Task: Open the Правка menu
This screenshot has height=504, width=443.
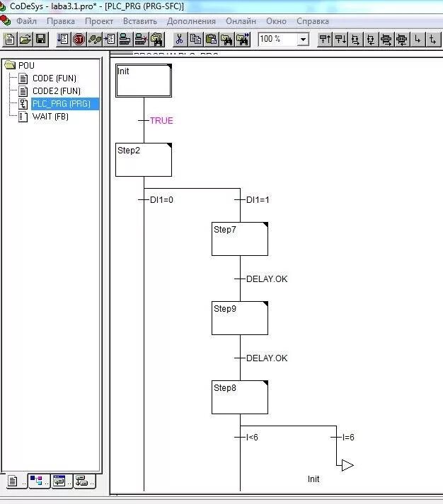Action: pos(61,21)
